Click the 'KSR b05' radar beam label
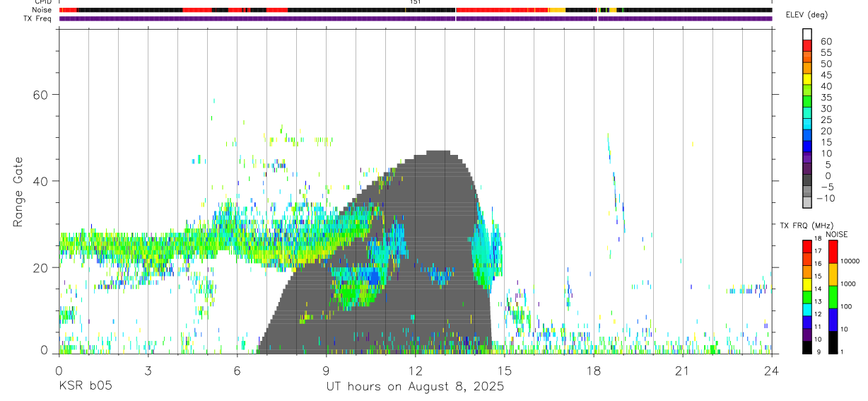 point(85,386)
